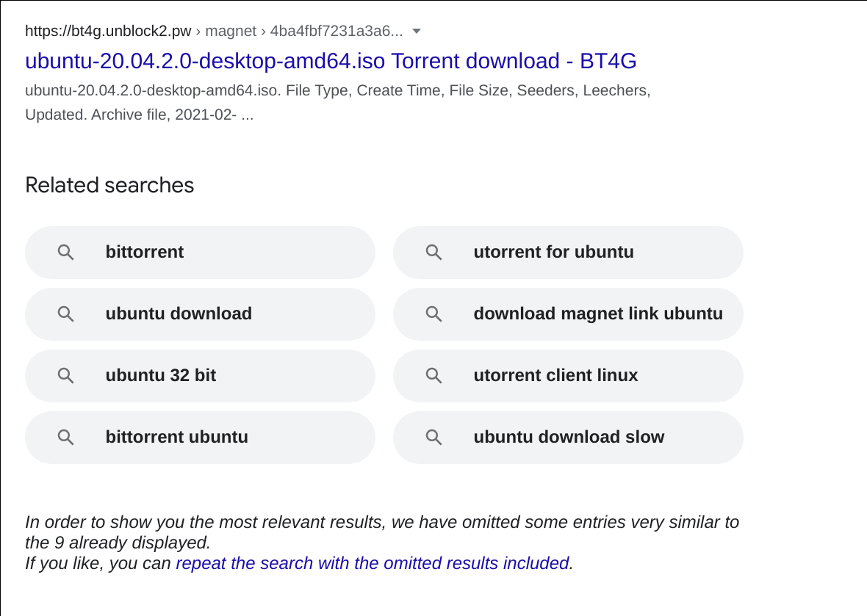Choose 'bittorrent ubuntu' related search
867x616 pixels.
[x=200, y=438]
